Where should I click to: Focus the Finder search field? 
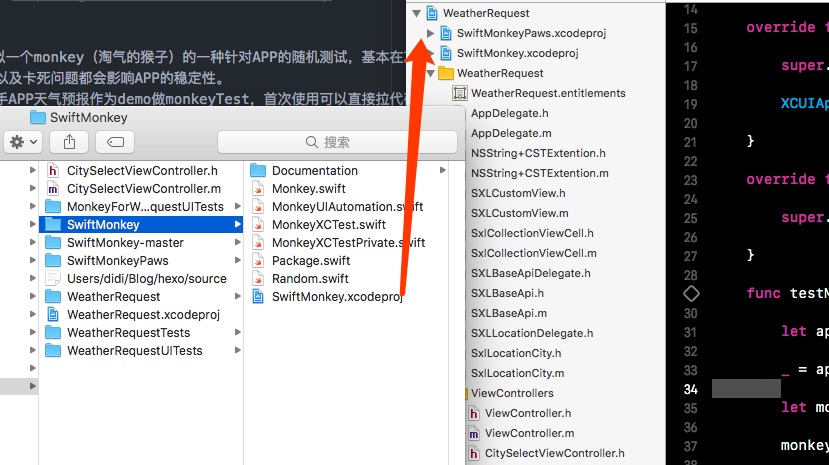point(337,142)
